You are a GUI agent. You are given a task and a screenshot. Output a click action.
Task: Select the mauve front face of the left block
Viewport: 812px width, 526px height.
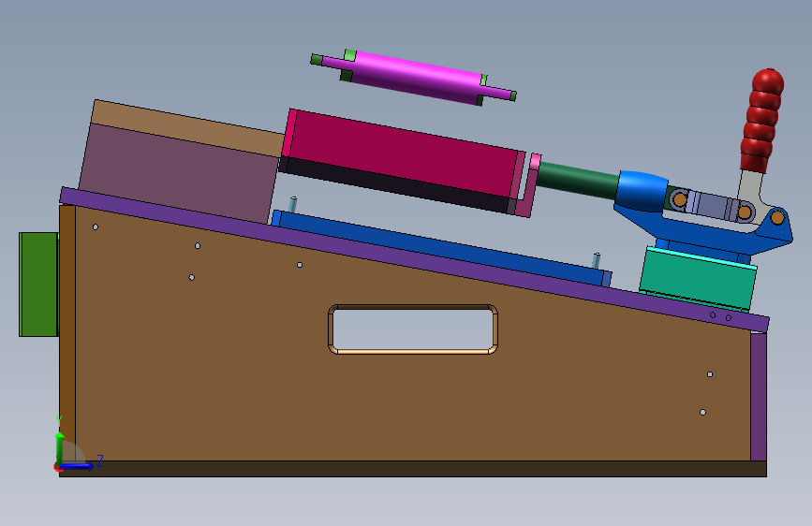[x=179, y=173]
